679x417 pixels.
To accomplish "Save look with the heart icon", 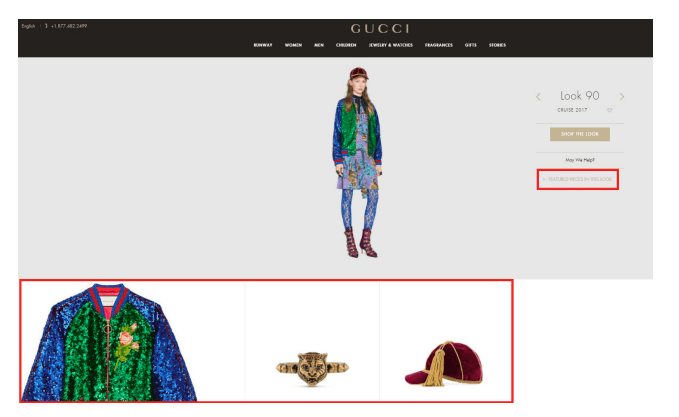I will pyautogui.click(x=610, y=110).
